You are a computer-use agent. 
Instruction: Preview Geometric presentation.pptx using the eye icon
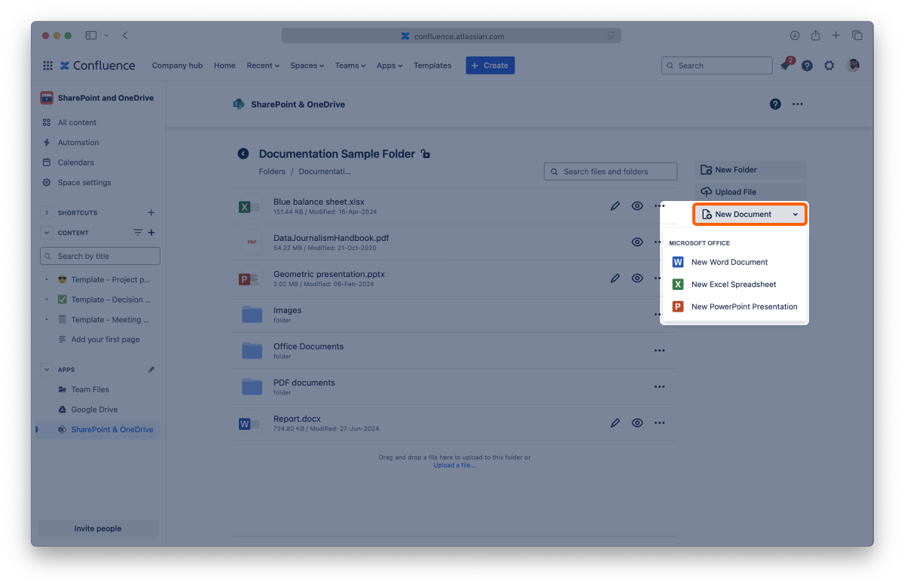click(637, 279)
